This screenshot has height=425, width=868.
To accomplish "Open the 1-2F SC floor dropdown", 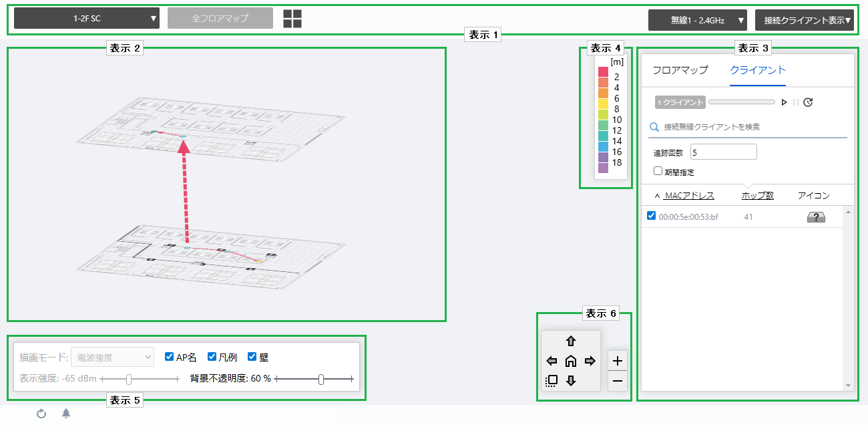I will [x=87, y=19].
